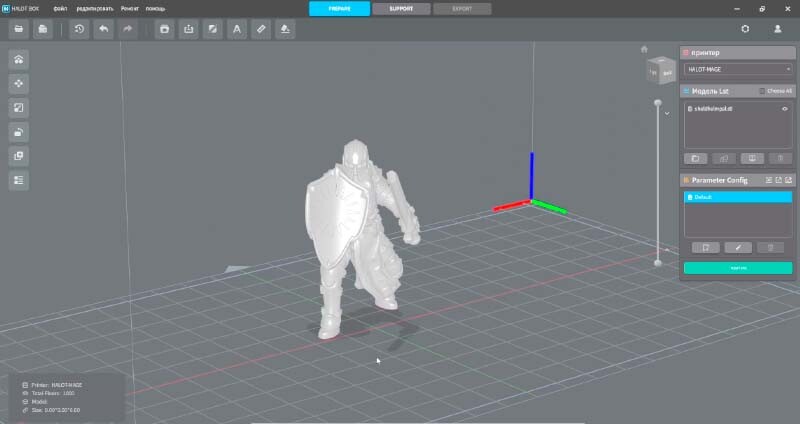Image resolution: width=800 pixels, height=424 pixels.
Task: Click the HALOT BOX logo icon
Action: click(x=6, y=9)
